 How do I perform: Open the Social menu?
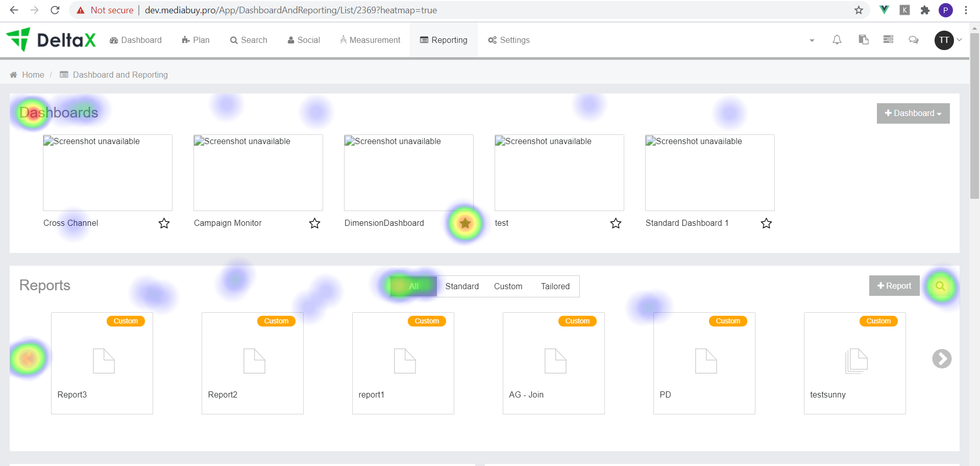point(304,40)
